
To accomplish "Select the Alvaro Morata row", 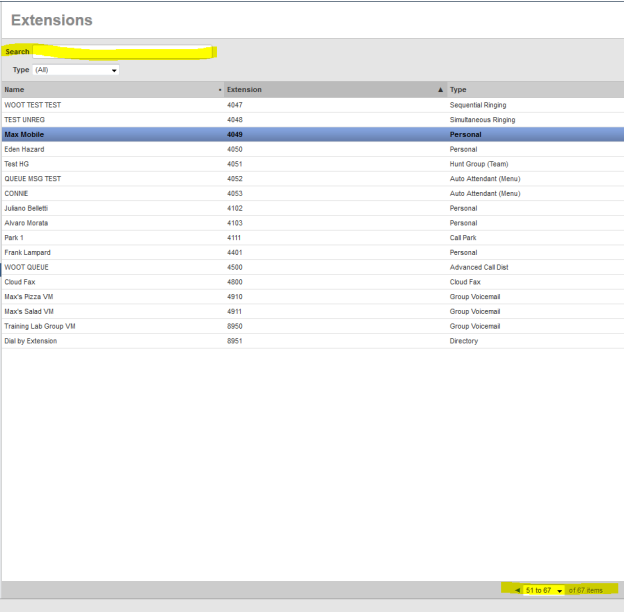I will click(313, 223).
